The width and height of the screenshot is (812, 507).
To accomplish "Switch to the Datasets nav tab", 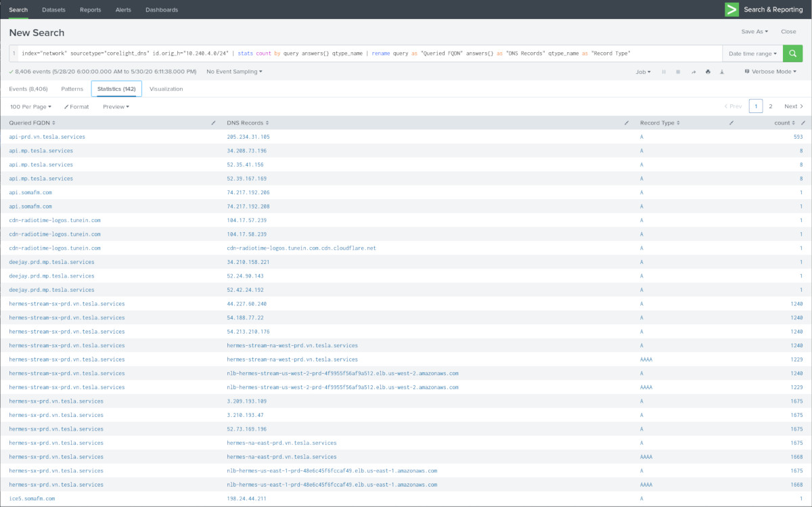I will tap(53, 9).
